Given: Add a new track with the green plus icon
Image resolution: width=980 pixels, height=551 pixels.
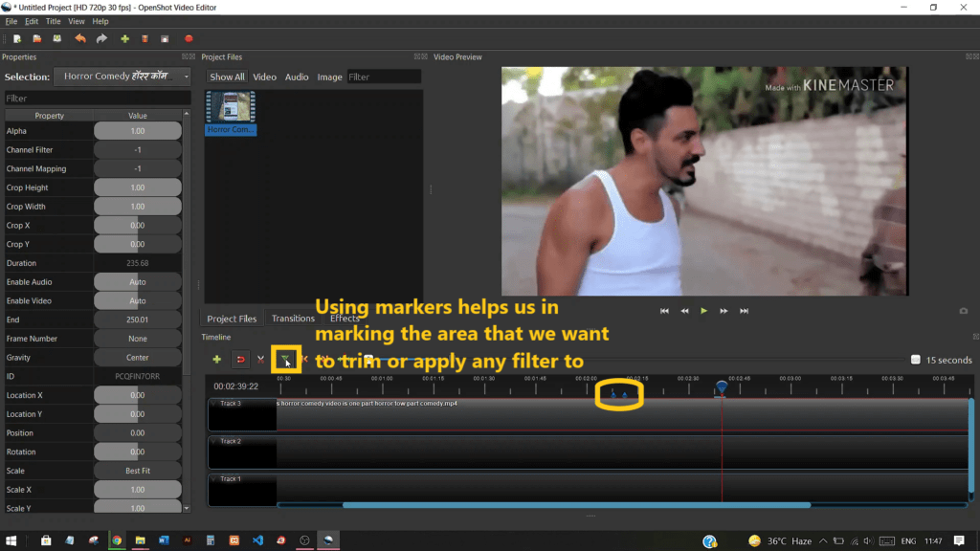Looking at the screenshot, I should [217, 359].
